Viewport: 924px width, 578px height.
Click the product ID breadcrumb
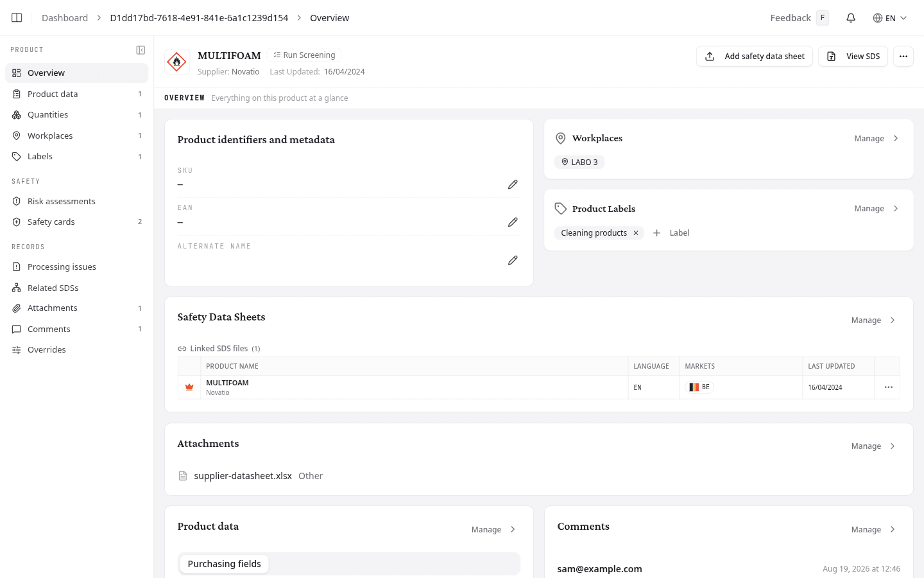199,18
